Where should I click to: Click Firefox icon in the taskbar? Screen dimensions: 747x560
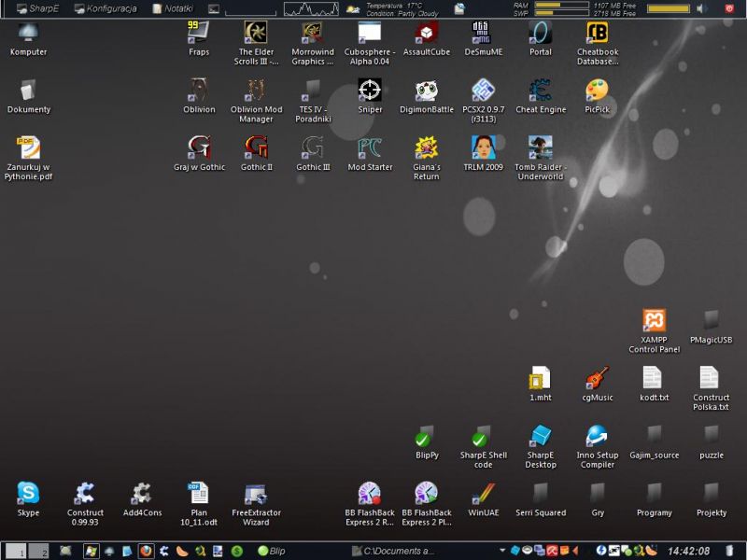tap(146, 551)
